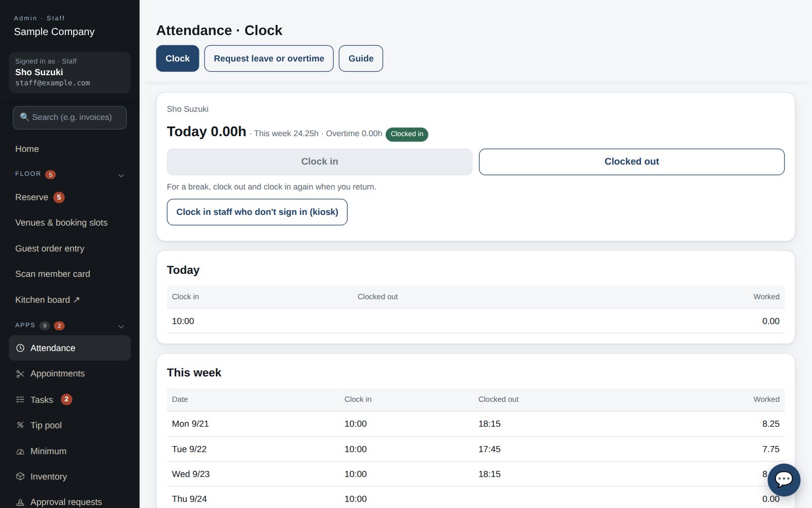
Task: Click the Attendance clock icon in sidebar
Action: click(x=20, y=348)
